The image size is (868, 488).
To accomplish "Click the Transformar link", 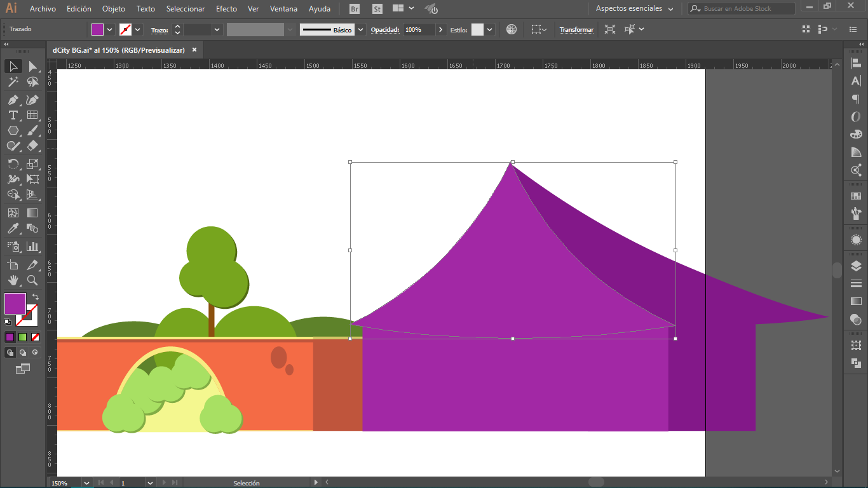I will click(x=576, y=30).
